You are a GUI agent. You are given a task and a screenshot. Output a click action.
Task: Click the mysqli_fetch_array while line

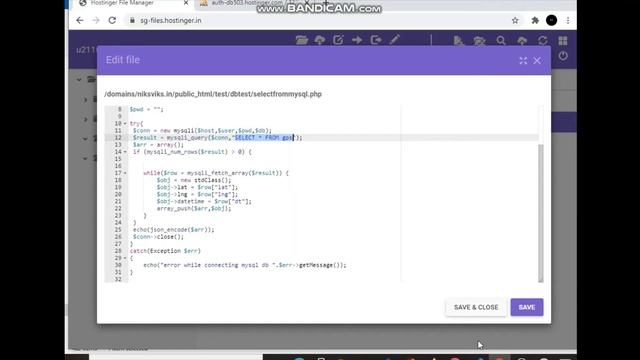pos(216,173)
